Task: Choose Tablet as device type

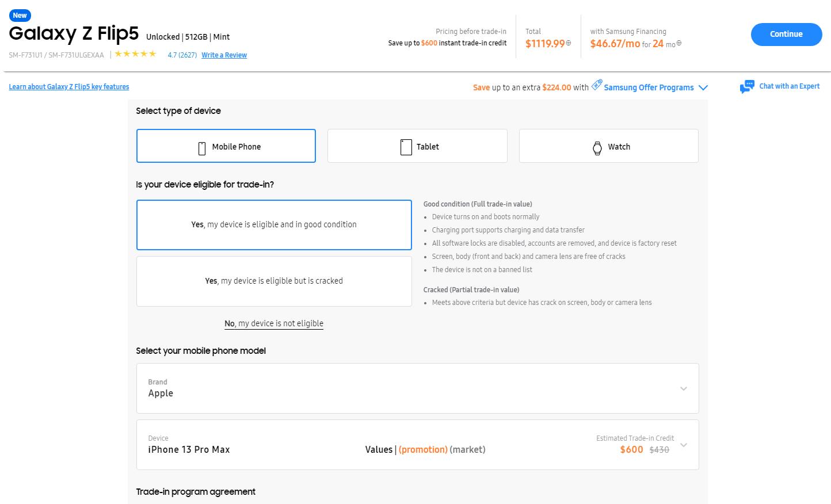Action: [417, 146]
